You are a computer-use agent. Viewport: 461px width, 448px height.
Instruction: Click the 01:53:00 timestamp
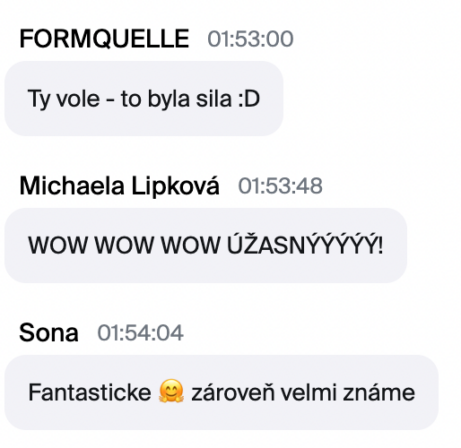click(x=250, y=39)
